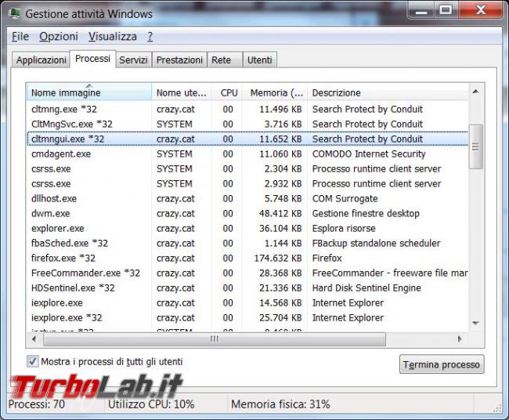The image size is (509, 420).
Task: Click the 36.104 KB memory value
Action: pos(280,229)
